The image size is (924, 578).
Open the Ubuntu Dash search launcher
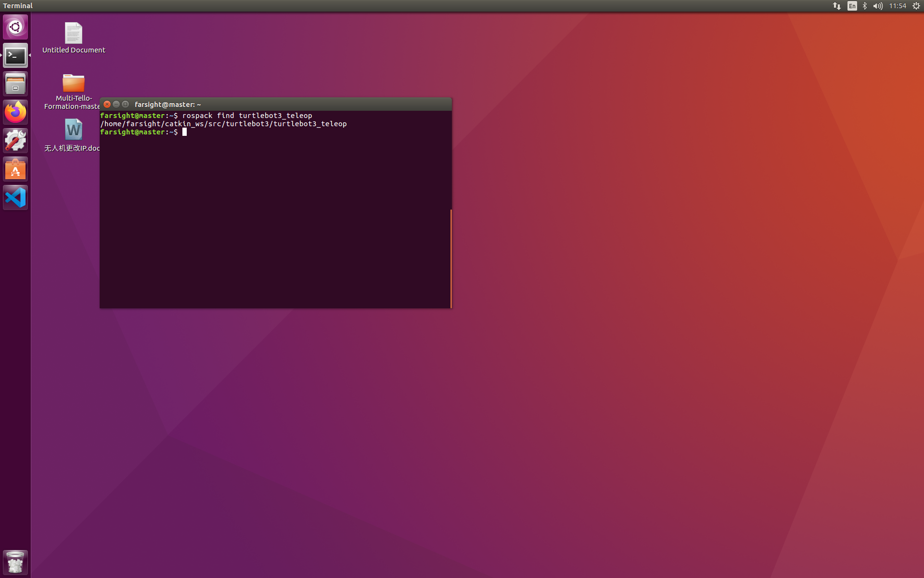15,27
